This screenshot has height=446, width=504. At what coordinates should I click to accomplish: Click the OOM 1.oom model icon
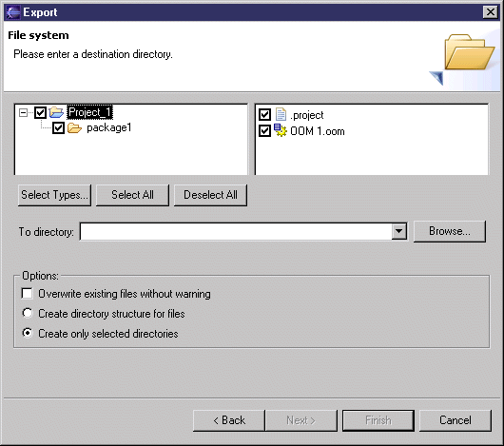point(281,130)
